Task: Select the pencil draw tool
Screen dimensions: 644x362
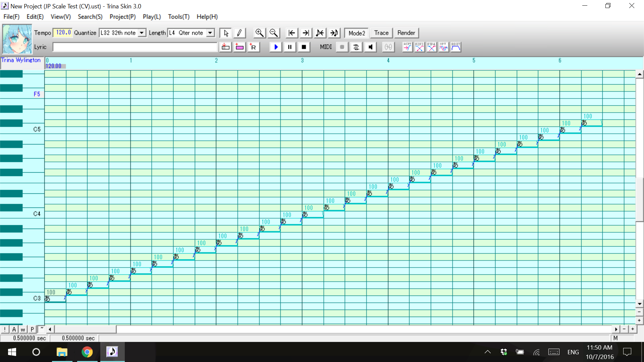Action: (x=239, y=33)
